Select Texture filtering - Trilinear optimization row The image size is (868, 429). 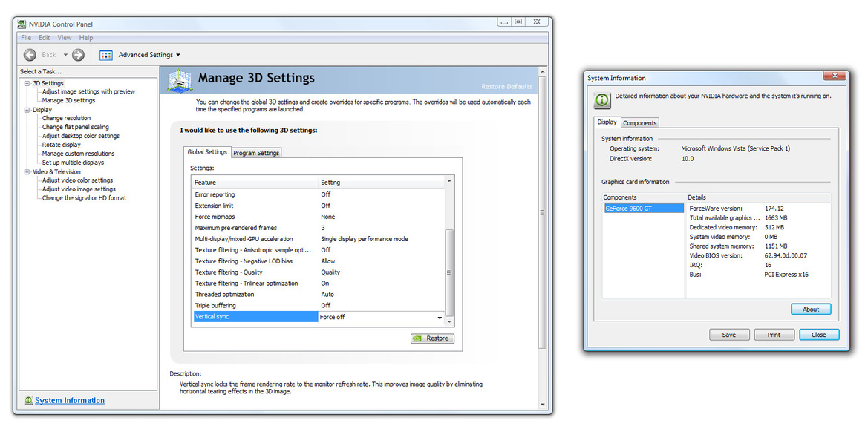coord(319,284)
